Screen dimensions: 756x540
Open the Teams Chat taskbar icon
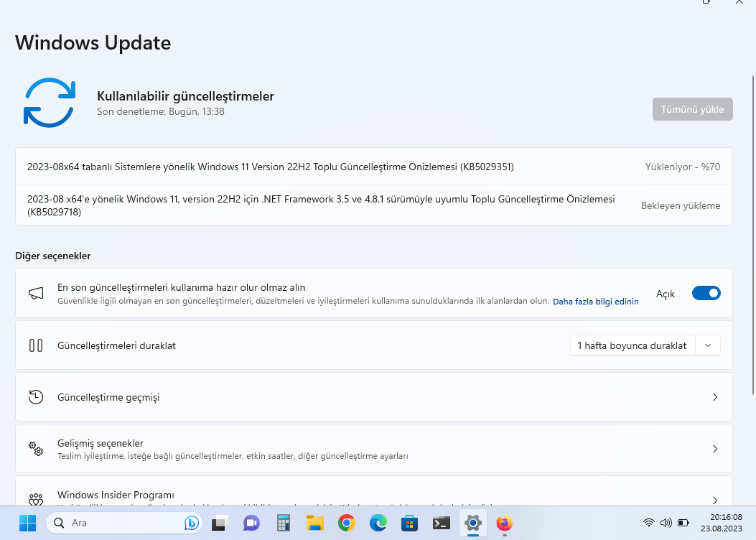click(x=251, y=523)
